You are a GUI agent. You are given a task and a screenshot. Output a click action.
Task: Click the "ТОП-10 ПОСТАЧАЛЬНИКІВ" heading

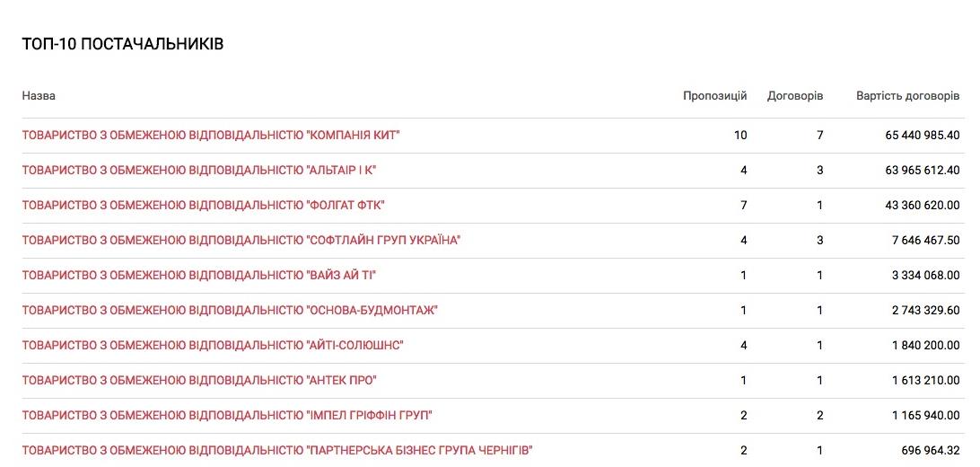pyautogui.click(x=123, y=44)
